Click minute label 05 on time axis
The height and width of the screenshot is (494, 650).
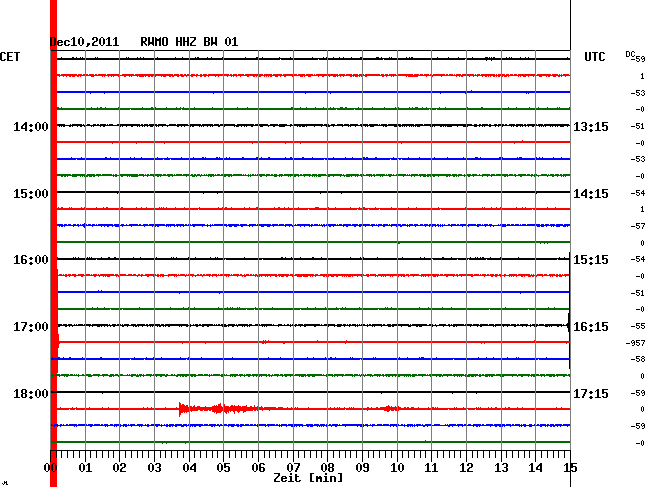click(x=223, y=468)
